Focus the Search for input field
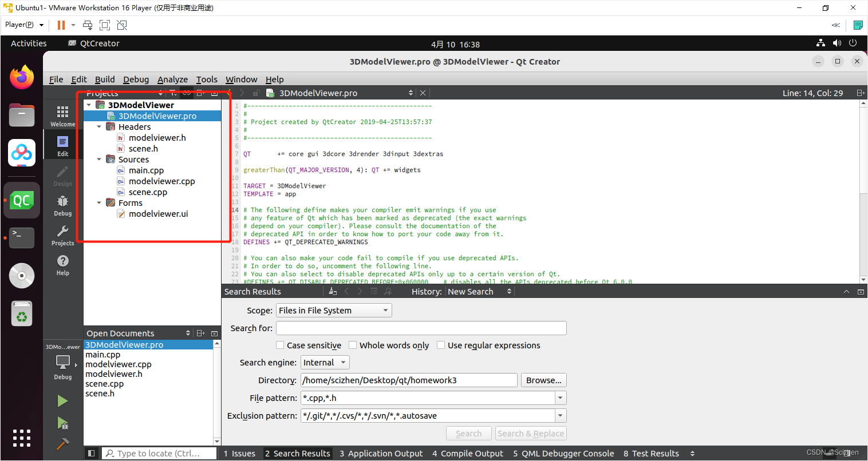Viewport: 868px width, 461px height. tap(421, 328)
